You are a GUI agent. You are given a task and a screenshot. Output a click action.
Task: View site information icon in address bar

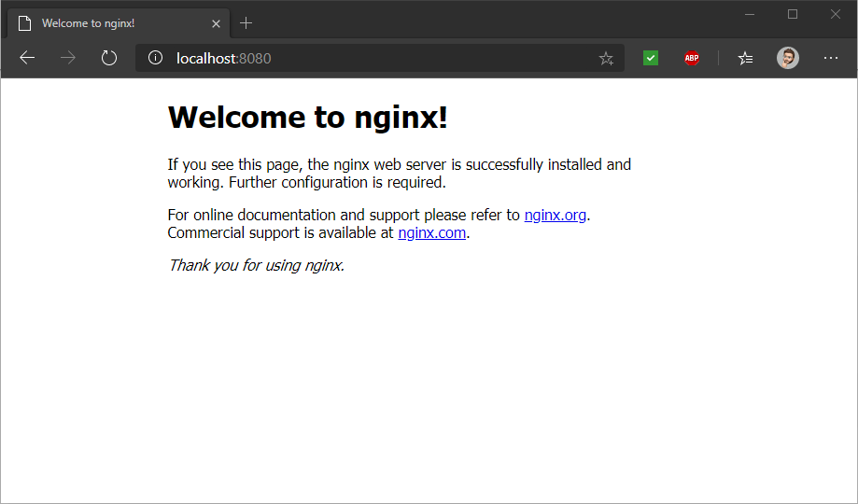(x=155, y=58)
